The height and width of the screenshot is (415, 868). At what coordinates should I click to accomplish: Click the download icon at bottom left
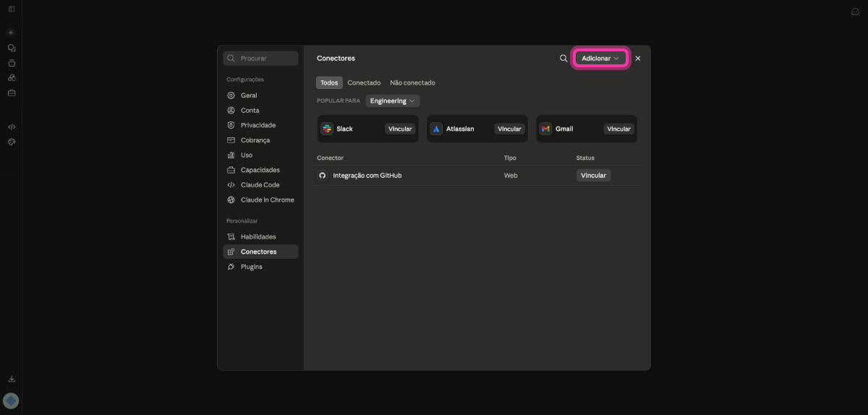tap(12, 379)
